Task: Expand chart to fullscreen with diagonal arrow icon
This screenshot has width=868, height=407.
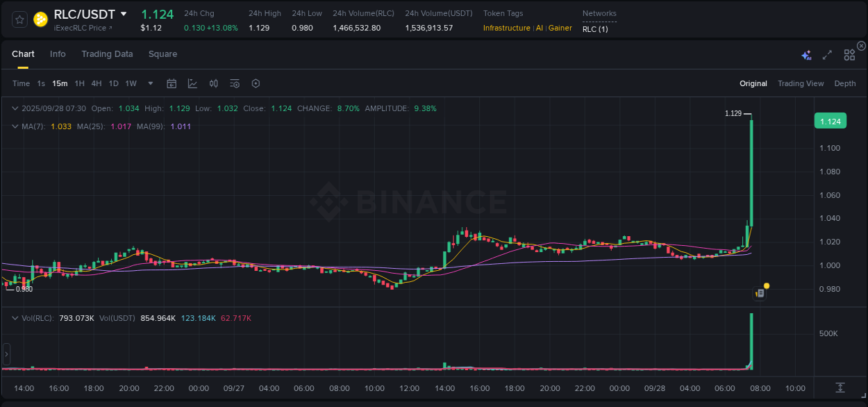Action: pyautogui.click(x=826, y=53)
